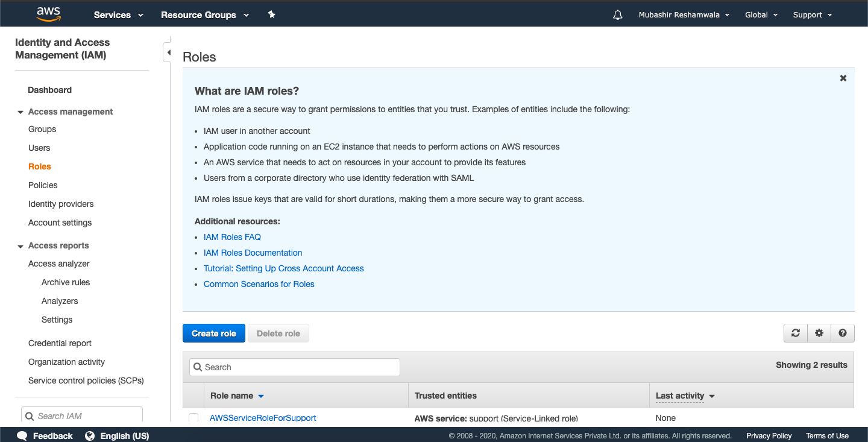Open Account settings in sidebar

click(60, 223)
